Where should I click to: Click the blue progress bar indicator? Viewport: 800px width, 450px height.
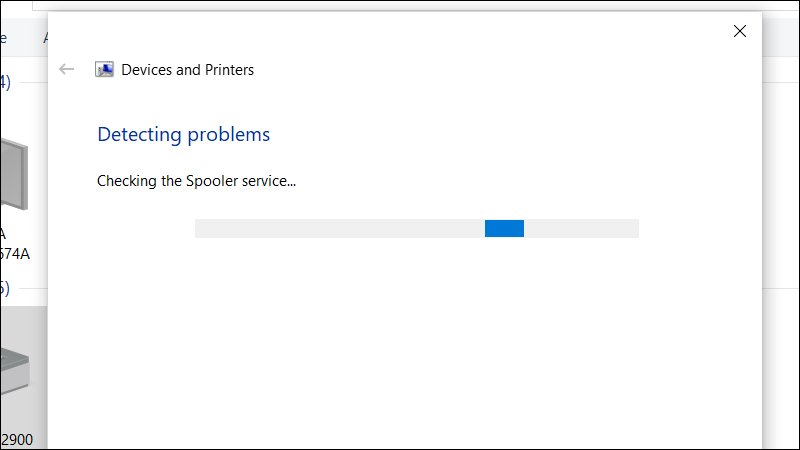coord(504,229)
